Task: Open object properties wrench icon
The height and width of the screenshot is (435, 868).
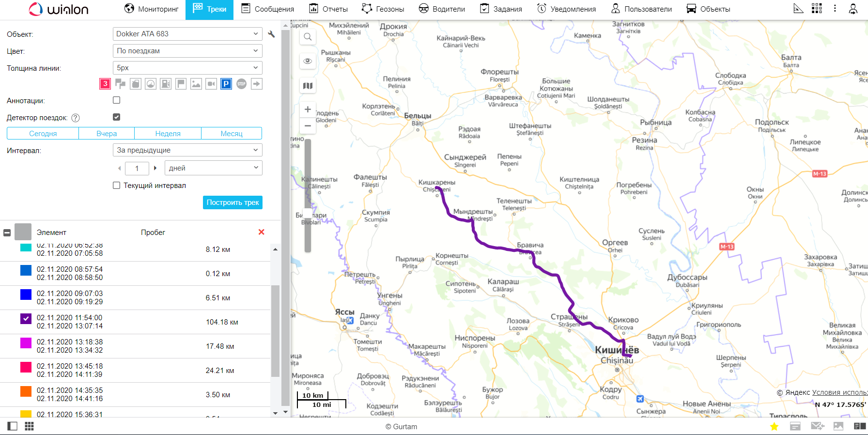Action: click(271, 34)
